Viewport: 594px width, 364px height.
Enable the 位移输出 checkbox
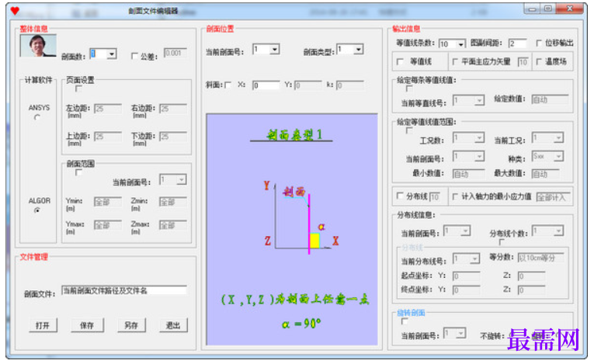coord(540,43)
